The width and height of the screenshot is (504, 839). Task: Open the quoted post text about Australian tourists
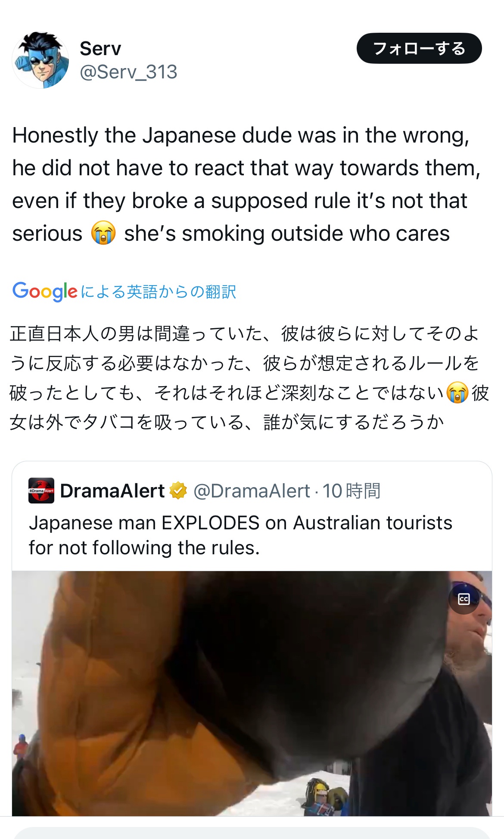[x=240, y=535]
